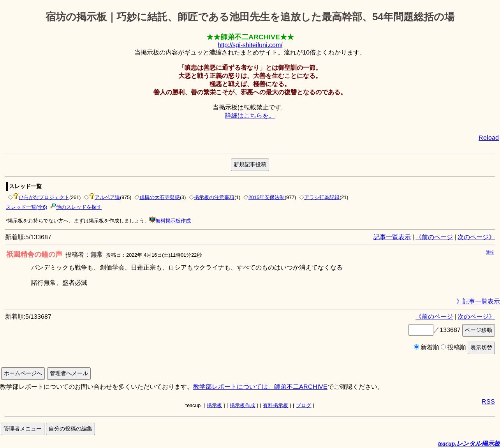
Task: Go to 次のページ in bottom navigation
Action: click(476, 316)
